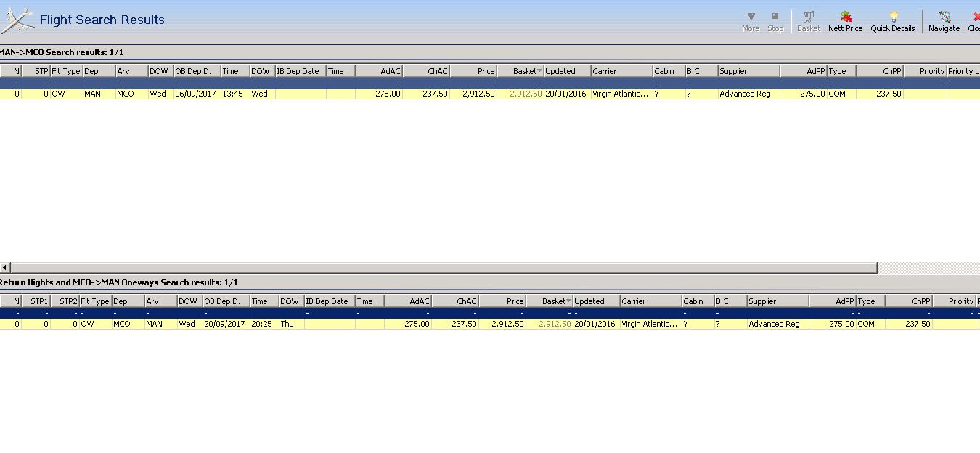The width and height of the screenshot is (980, 453).
Task: Click 2,912.50 price in outbound row
Action: pos(473,94)
